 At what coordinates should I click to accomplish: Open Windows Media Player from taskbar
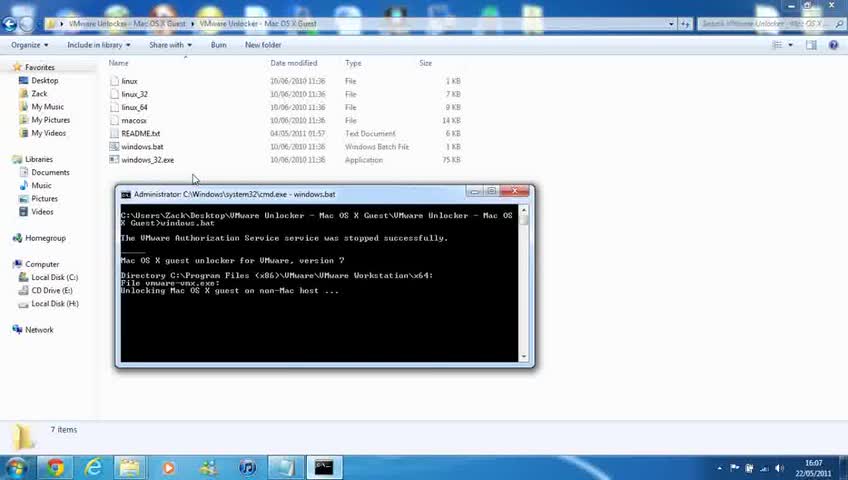click(x=169, y=468)
